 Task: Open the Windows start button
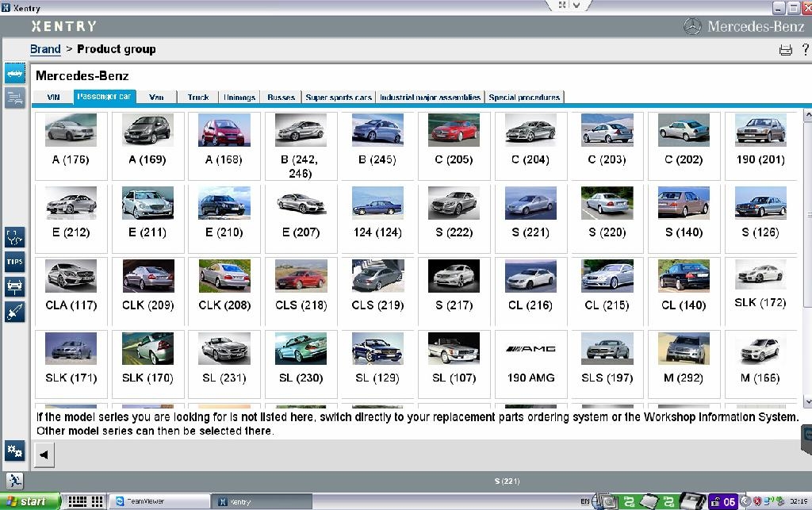click(30, 502)
